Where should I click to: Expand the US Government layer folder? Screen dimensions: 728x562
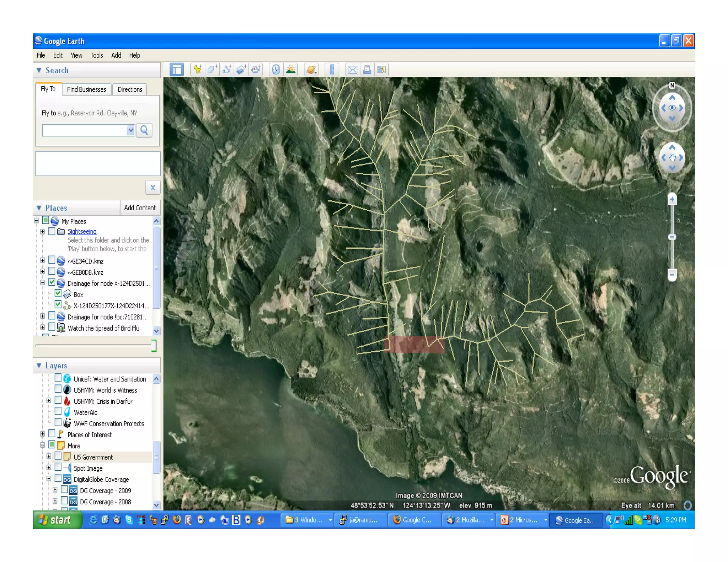pos(49,456)
